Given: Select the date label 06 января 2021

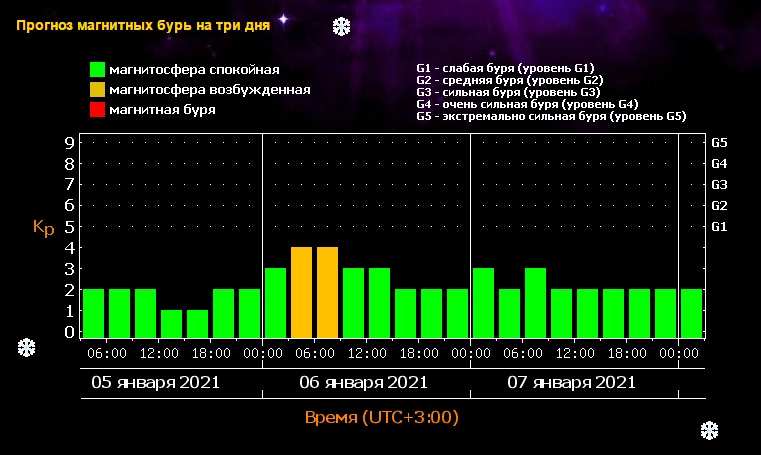Looking at the screenshot, I should point(364,382).
